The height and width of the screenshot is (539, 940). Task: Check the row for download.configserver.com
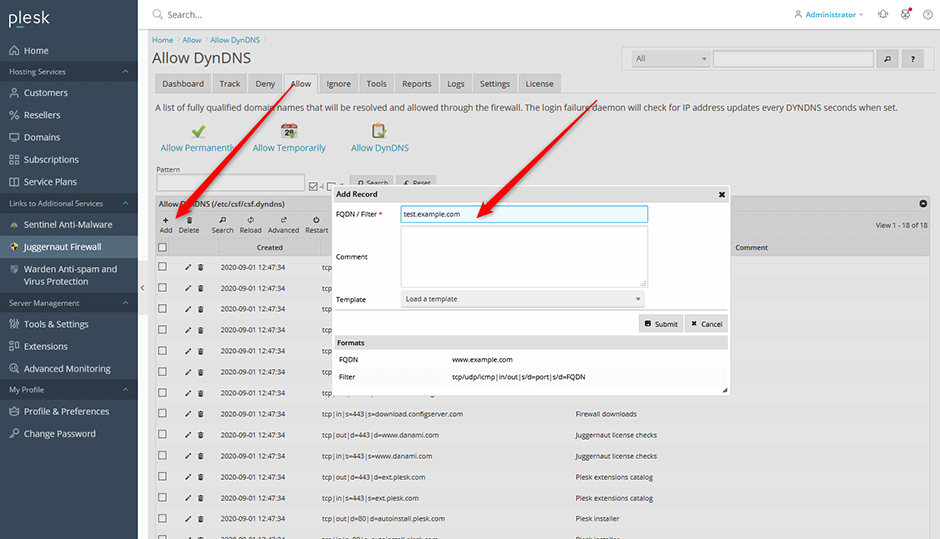(x=162, y=414)
